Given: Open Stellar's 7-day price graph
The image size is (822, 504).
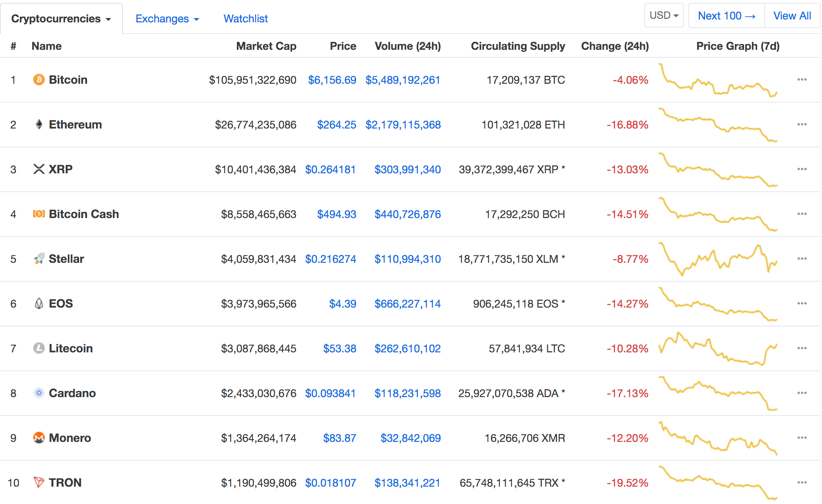Looking at the screenshot, I should (x=718, y=259).
